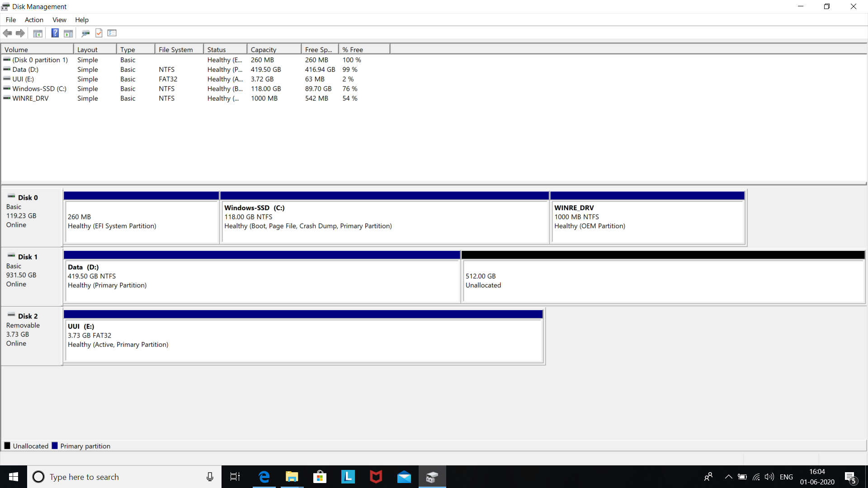Click the Rescan Disks magnifier icon
Viewport: 868px width, 488px height.
[x=85, y=33]
